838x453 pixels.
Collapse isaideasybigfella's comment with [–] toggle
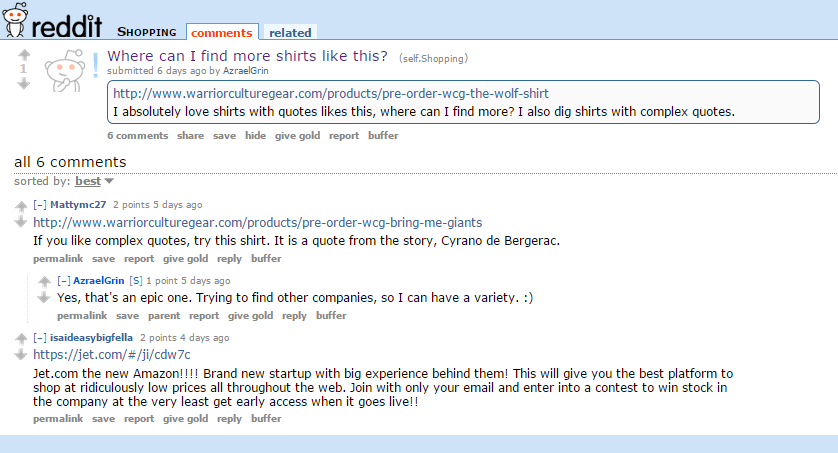[x=39, y=338]
